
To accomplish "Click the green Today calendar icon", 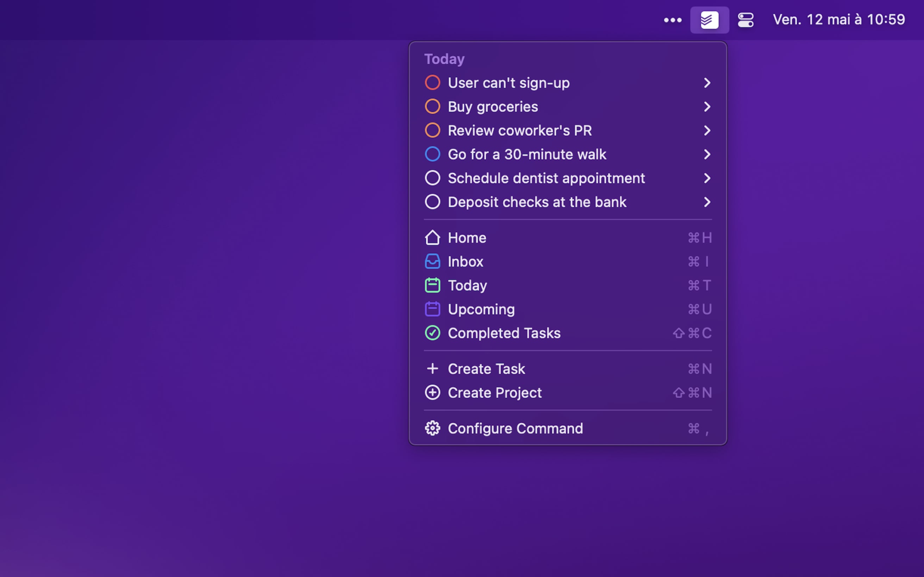I will (x=432, y=285).
